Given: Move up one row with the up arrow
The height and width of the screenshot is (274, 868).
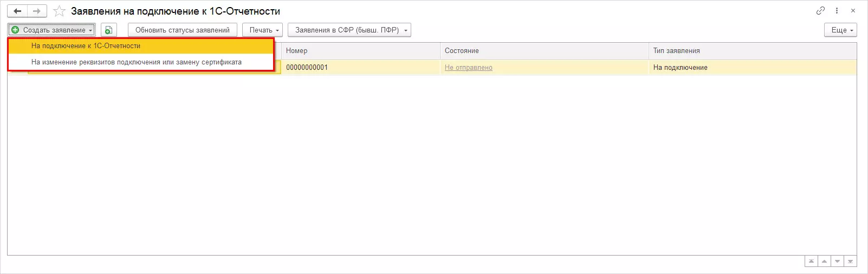Looking at the screenshot, I should pos(824,262).
